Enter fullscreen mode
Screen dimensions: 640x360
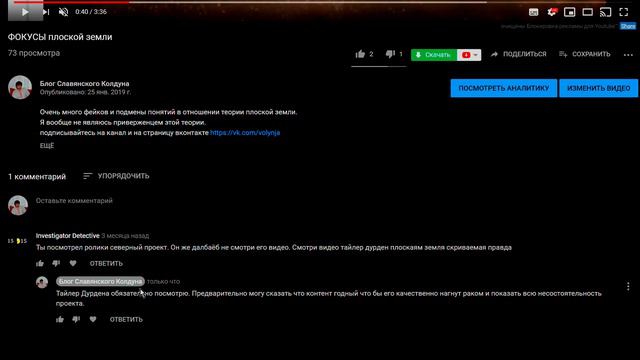point(624,12)
